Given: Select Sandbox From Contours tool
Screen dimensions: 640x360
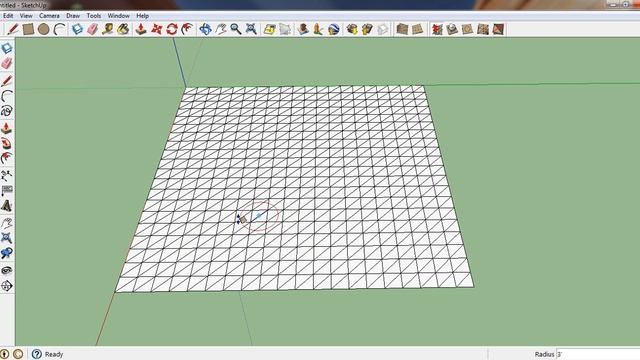Looking at the screenshot, I should pyautogui.click(x=402, y=29).
